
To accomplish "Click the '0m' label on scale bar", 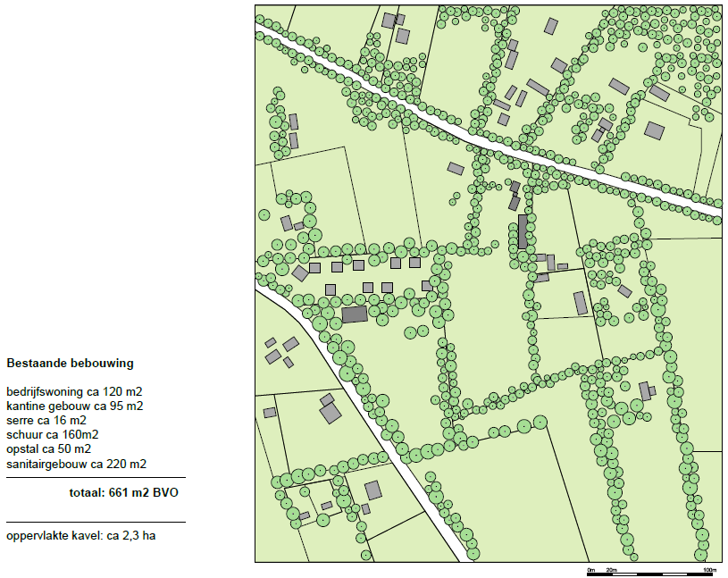I will click(590, 568).
